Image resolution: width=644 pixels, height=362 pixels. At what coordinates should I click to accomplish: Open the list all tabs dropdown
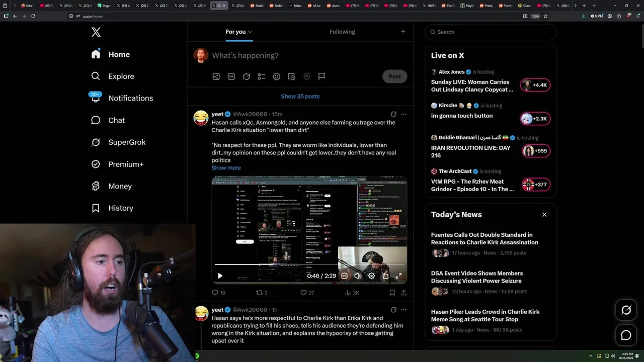593,6
